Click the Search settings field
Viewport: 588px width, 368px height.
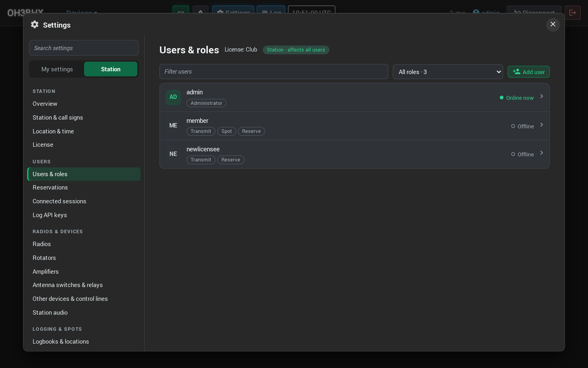coord(84,48)
